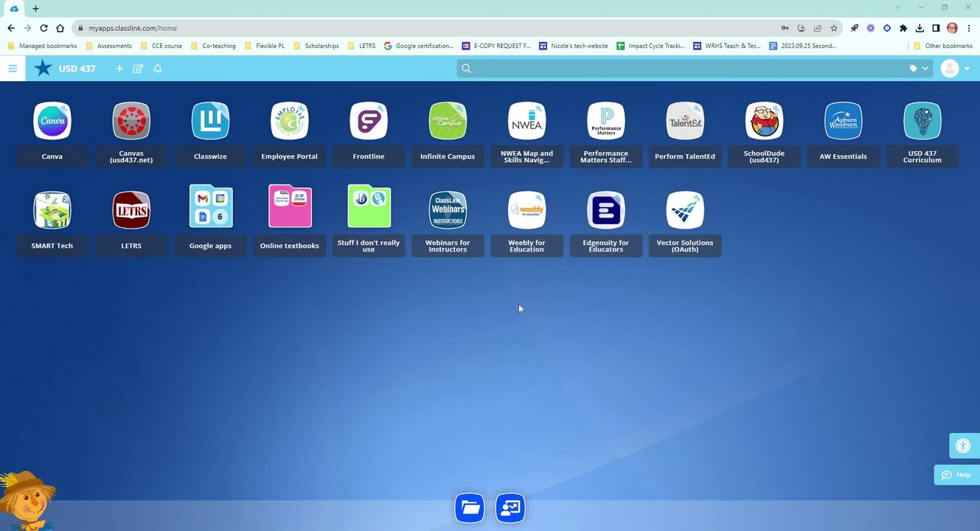
Task: Open USD 437 Curriculum app
Action: point(922,121)
